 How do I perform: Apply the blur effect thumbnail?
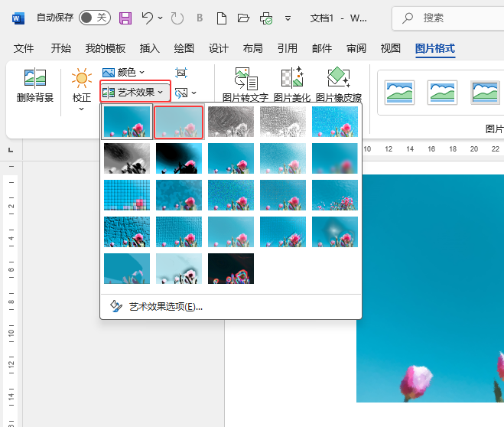point(335,158)
